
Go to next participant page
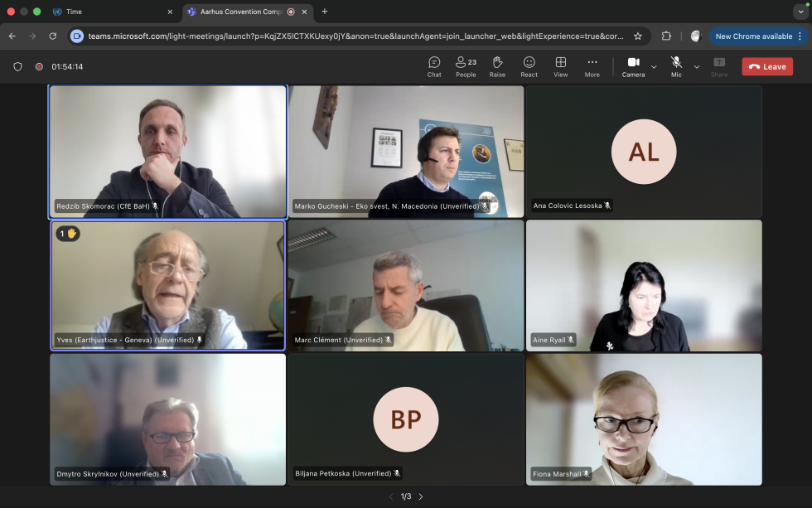pos(421,496)
